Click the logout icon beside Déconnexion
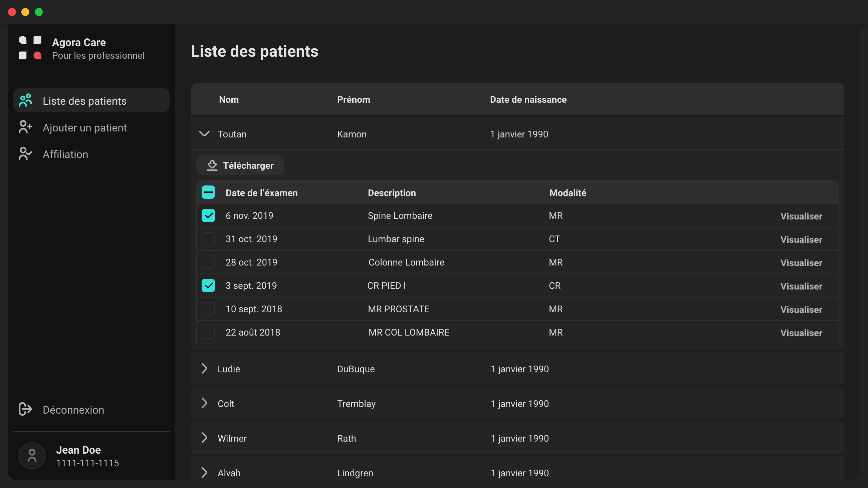Viewport: 868px width, 488px height. [x=25, y=409]
